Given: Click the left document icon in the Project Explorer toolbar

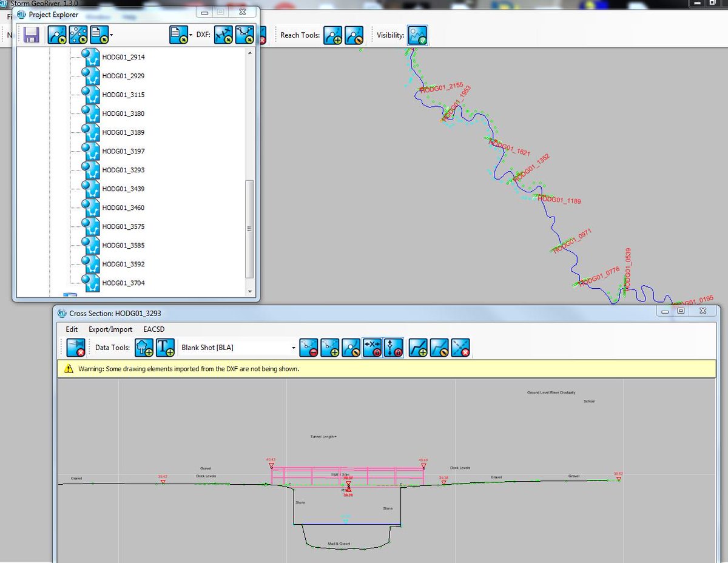Looking at the screenshot, I should (x=99, y=35).
